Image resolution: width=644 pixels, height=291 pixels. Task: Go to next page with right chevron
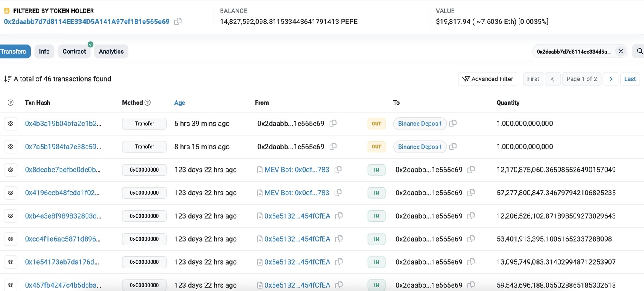[x=610, y=79]
